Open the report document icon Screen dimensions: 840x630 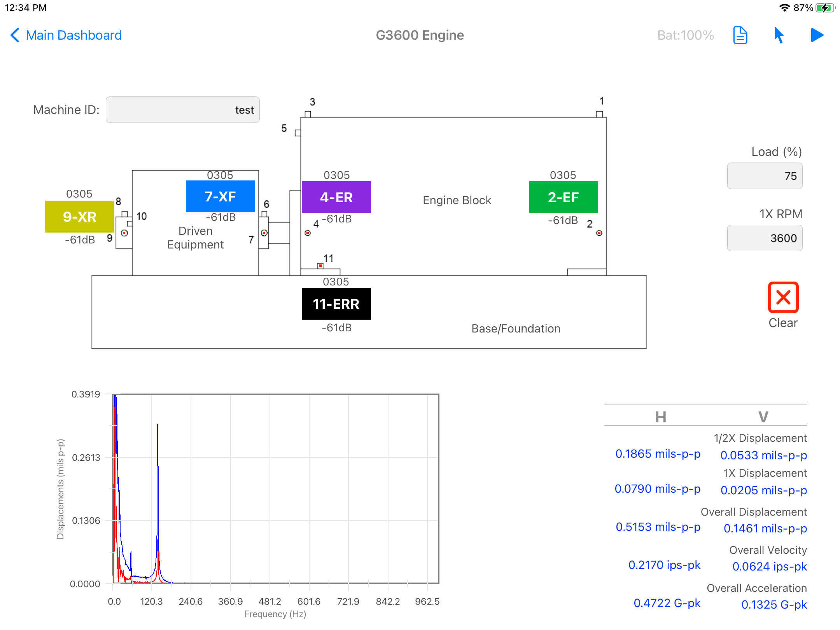point(740,35)
